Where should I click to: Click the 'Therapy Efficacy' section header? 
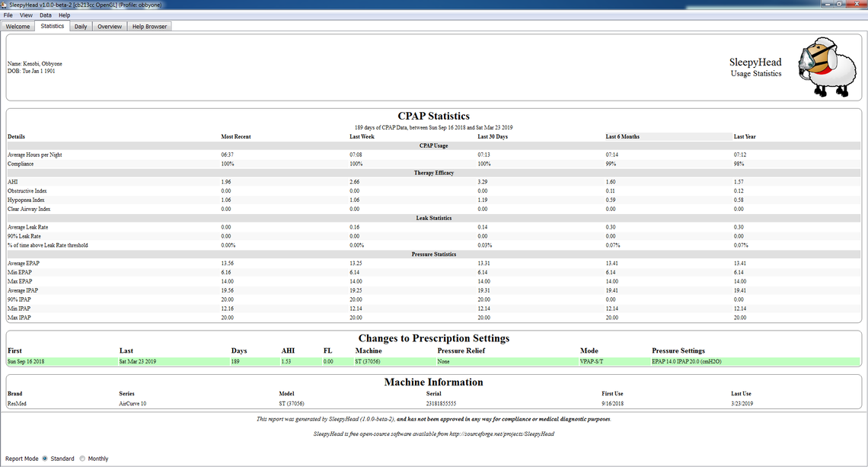click(x=433, y=173)
